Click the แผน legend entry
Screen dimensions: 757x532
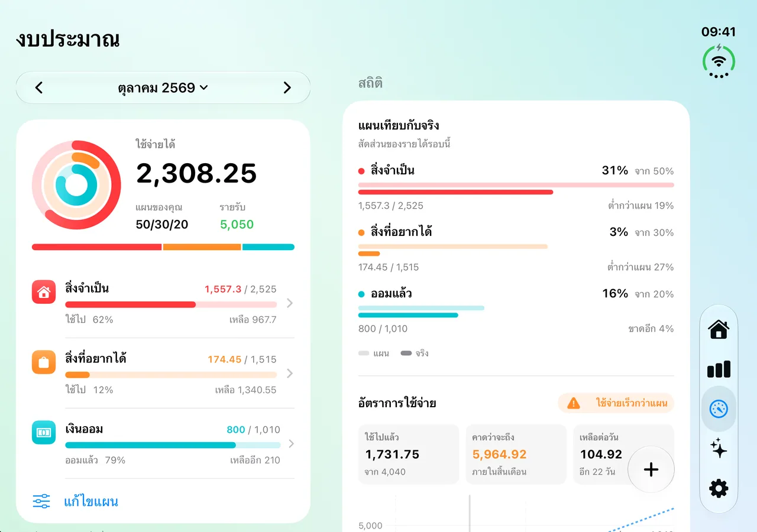(x=374, y=353)
